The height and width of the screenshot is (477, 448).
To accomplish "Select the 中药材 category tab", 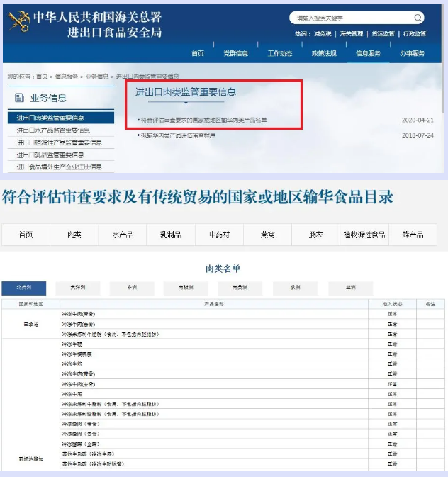I will [x=220, y=235].
